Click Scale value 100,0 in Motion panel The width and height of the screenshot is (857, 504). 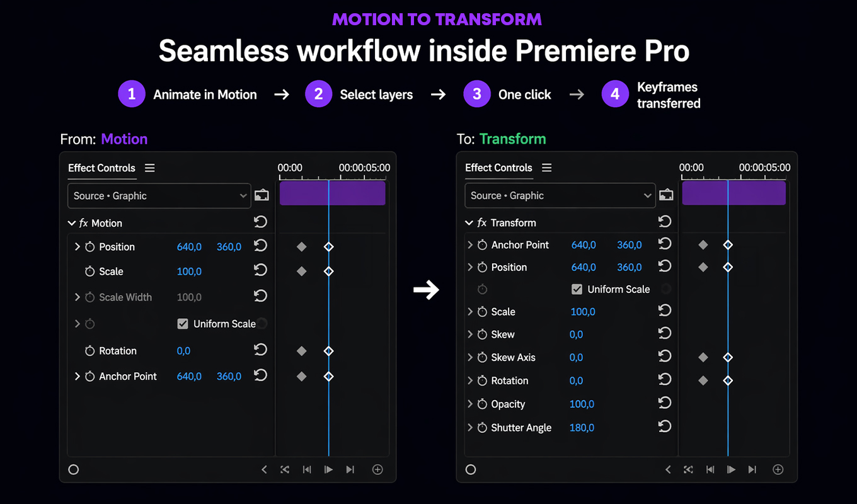point(189,272)
